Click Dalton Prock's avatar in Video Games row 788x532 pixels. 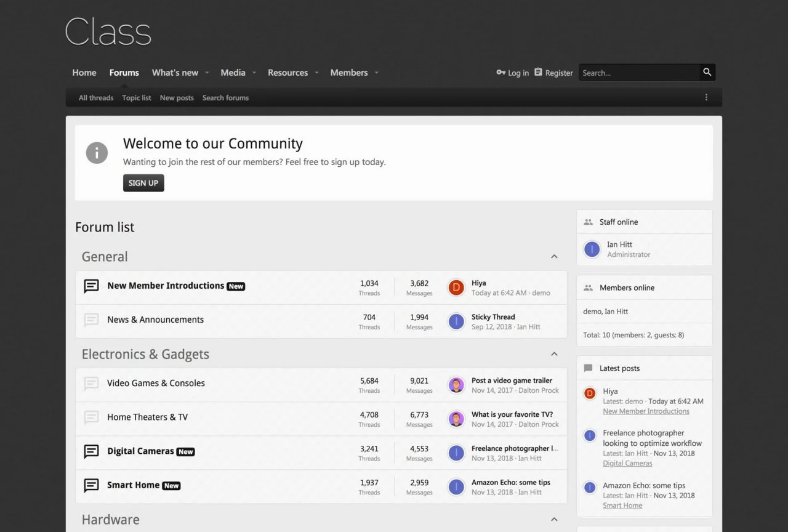[456, 385]
